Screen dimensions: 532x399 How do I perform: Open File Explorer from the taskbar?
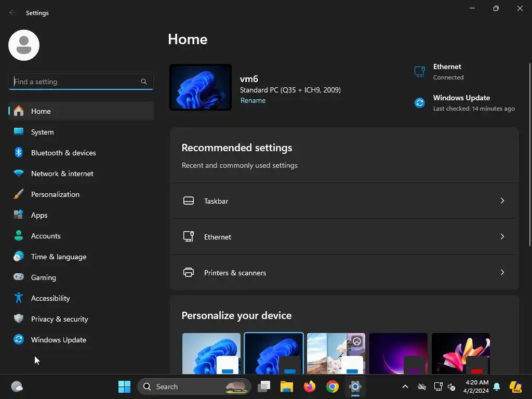[x=287, y=387]
